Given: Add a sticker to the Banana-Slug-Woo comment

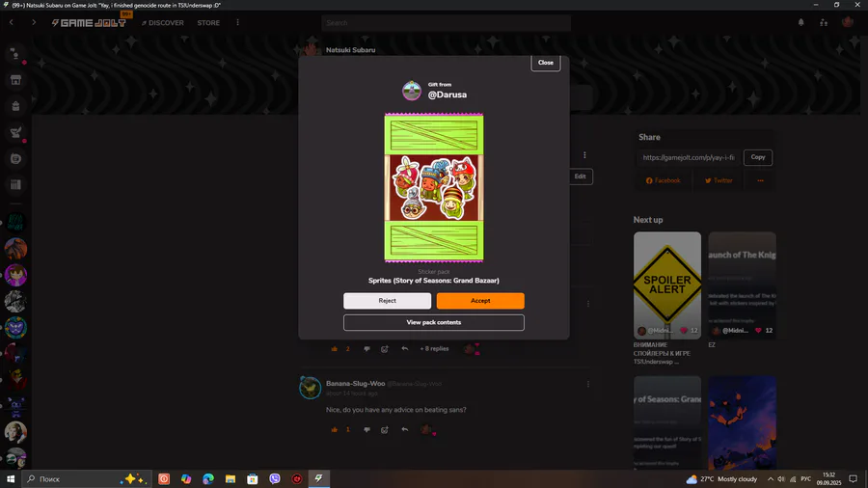Looking at the screenshot, I should (x=384, y=429).
